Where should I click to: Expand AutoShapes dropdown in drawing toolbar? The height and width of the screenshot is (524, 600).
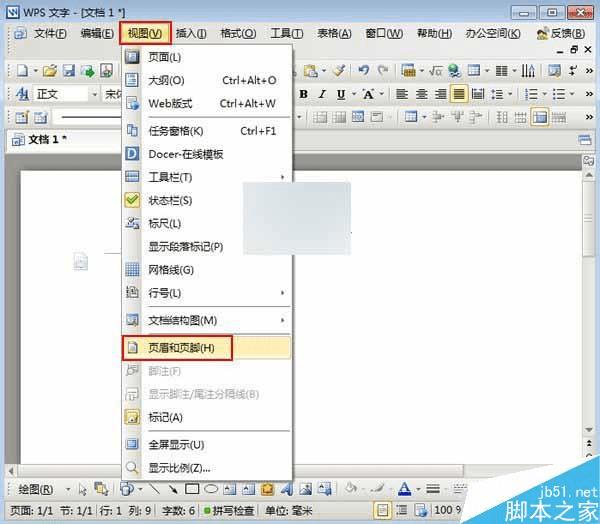[140, 489]
